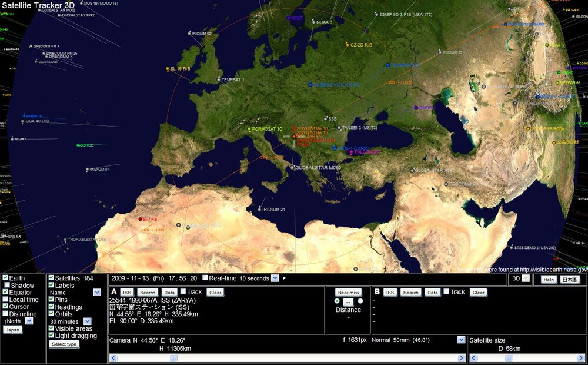
Task: Toggle the Real-time checkbox
Action: coord(205,278)
